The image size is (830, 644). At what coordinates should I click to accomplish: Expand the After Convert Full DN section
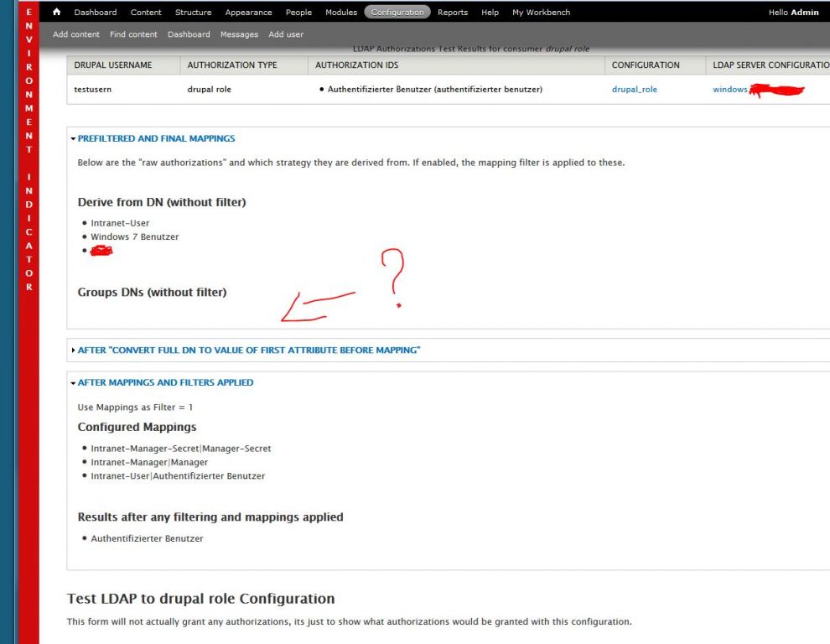point(248,350)
